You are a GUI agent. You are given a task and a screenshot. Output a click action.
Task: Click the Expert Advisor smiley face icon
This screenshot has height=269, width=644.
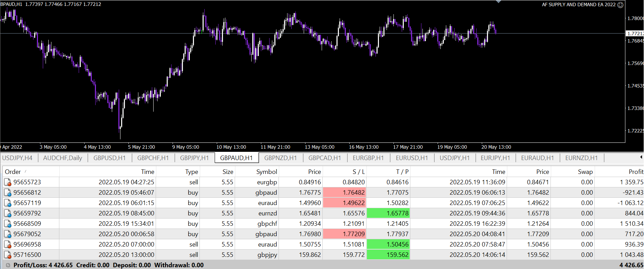click(620, 5)
